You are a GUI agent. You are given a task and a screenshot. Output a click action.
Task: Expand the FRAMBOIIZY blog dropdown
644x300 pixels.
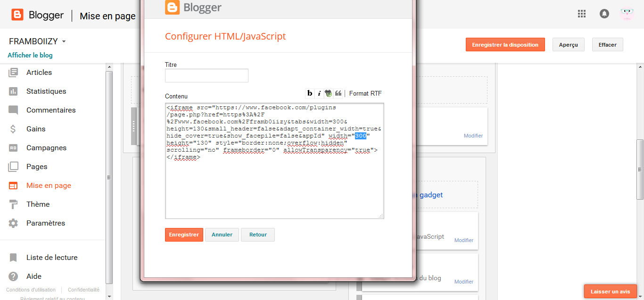click(x=64, y=41)
